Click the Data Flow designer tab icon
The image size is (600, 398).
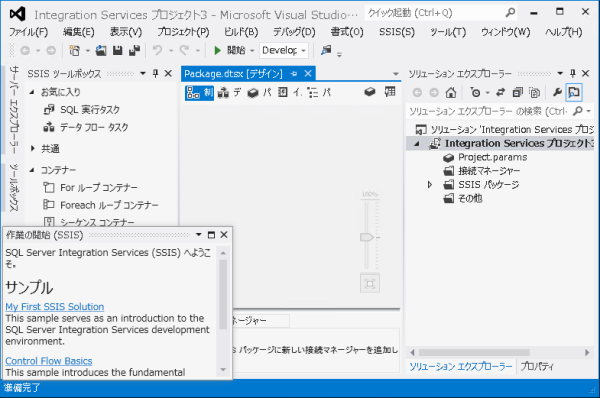click(x=223, y=92)
